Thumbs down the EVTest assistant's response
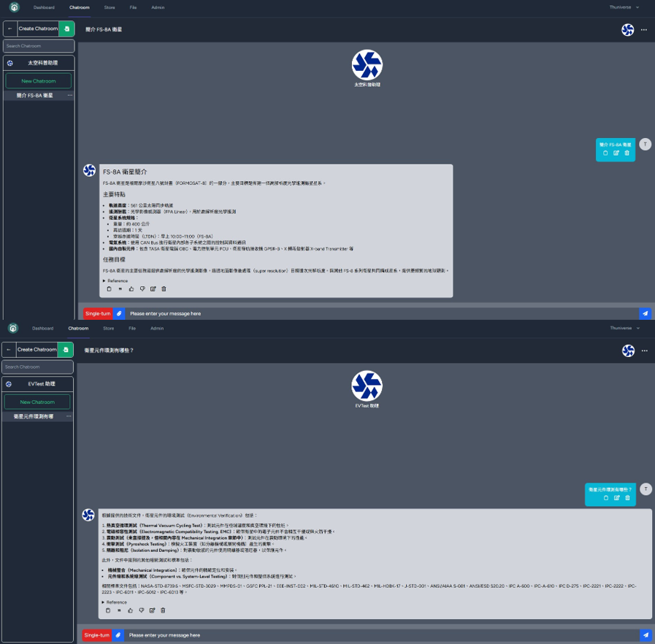655x644 pixels. (142, 610)
